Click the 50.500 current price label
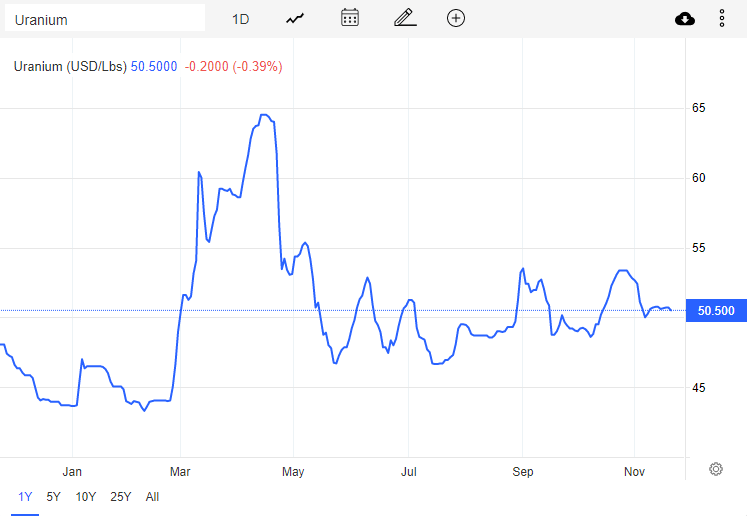The height and width of the screenshot is (516, 747). click(716, 311)
